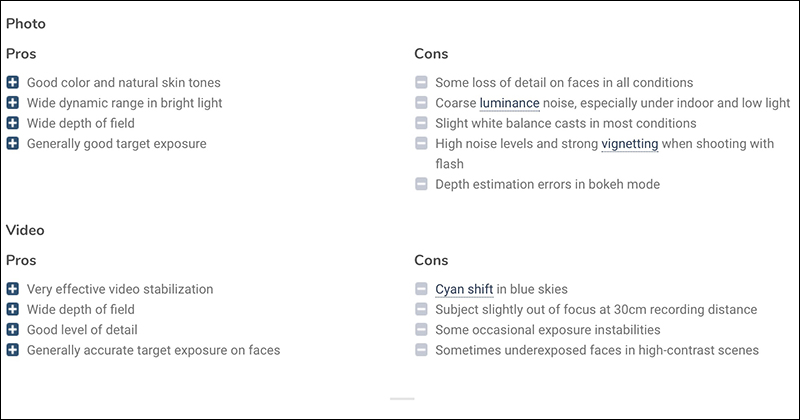
Task: Click plus icon beside Good level of detail
Action: [x=13, y=330]
